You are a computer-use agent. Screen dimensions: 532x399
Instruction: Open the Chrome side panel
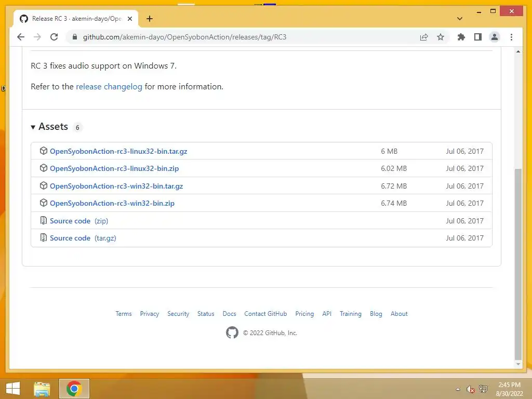[478, 37]
